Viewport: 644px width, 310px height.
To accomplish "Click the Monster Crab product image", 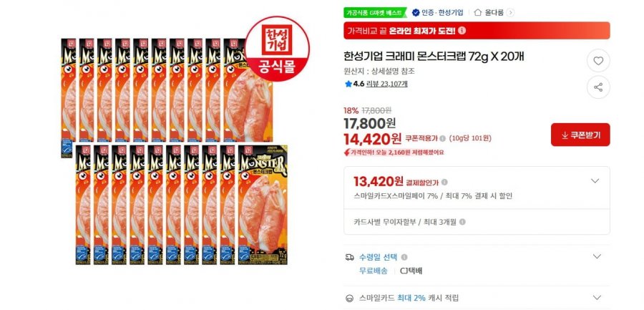I will [x=174, y=151].
